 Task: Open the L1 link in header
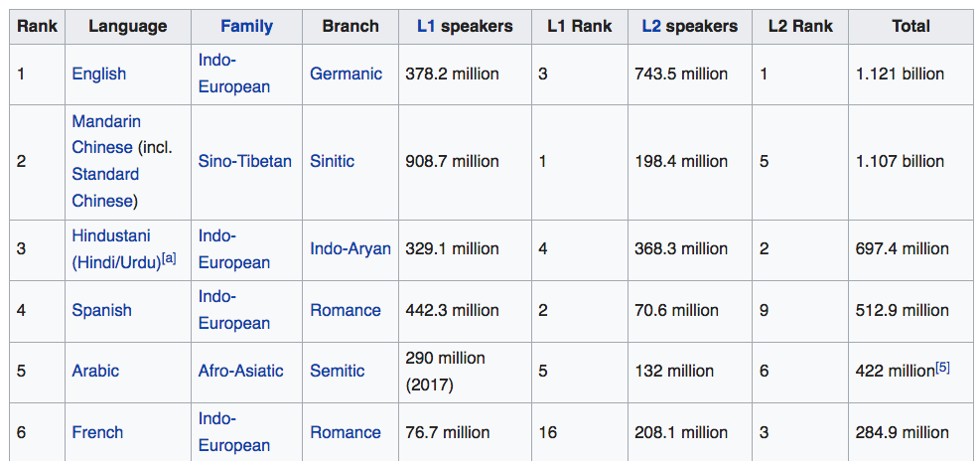[426, 26]
